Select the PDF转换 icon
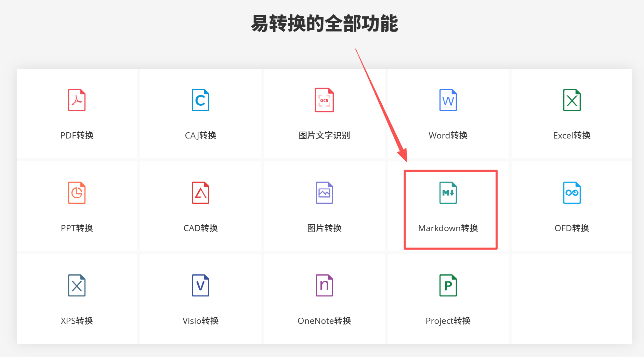Image resolution: width=644 pixels, height=357 pixels. (77, 100)
